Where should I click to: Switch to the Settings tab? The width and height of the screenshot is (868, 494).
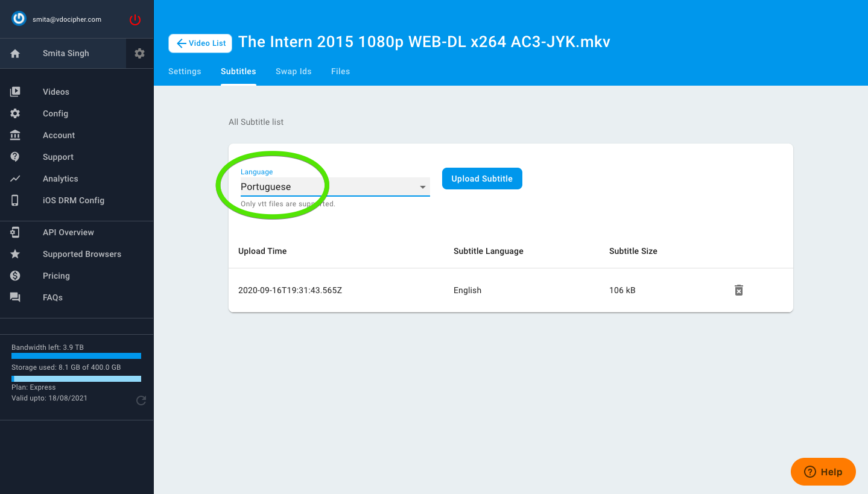click(185, 71)
